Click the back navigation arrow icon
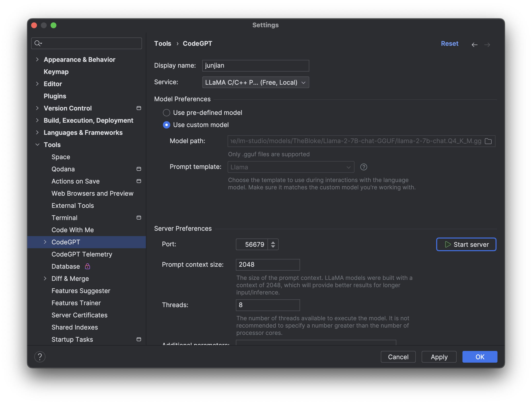 (x=474, y=45)
